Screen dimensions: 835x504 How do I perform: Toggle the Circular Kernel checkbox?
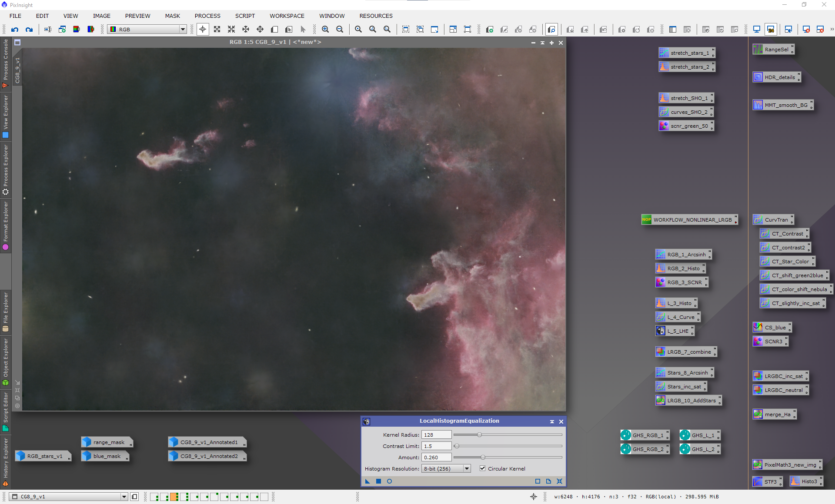pyautogui.click(x=482, y=468)
